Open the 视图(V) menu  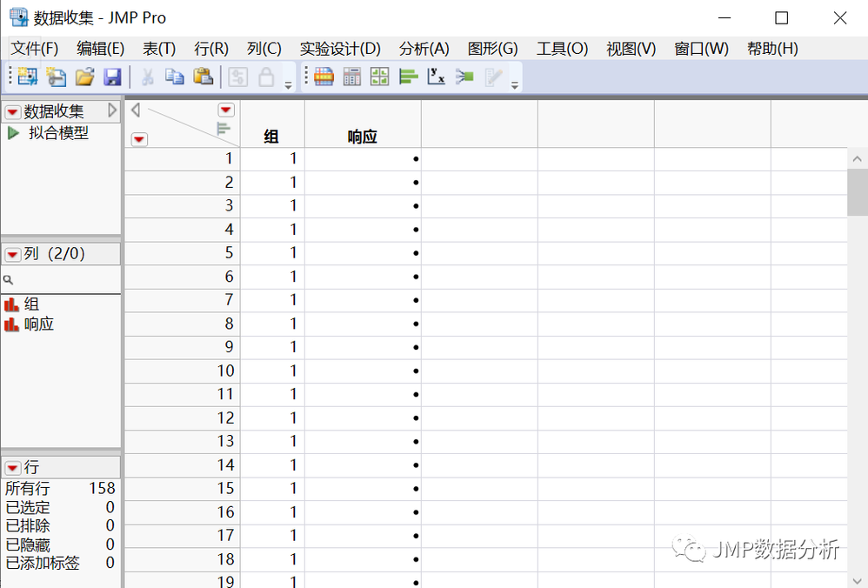[x=631, y=49]
